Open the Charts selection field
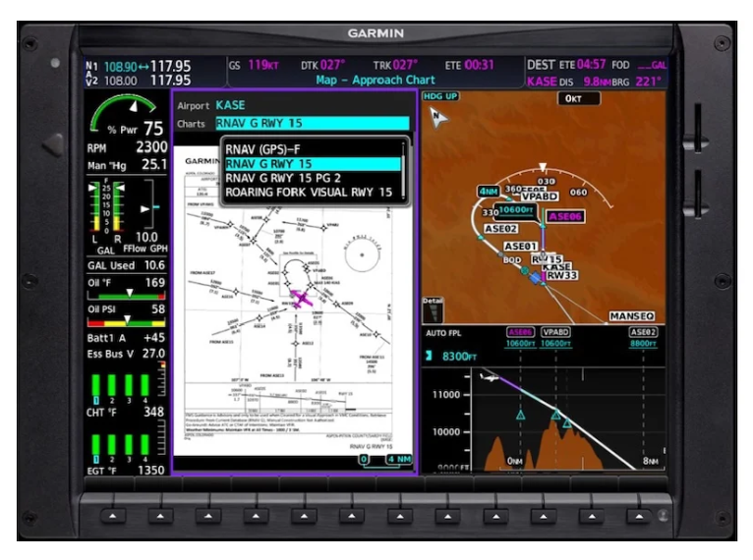The width and height of the screenshot is (753, 560). pos(313,124)
